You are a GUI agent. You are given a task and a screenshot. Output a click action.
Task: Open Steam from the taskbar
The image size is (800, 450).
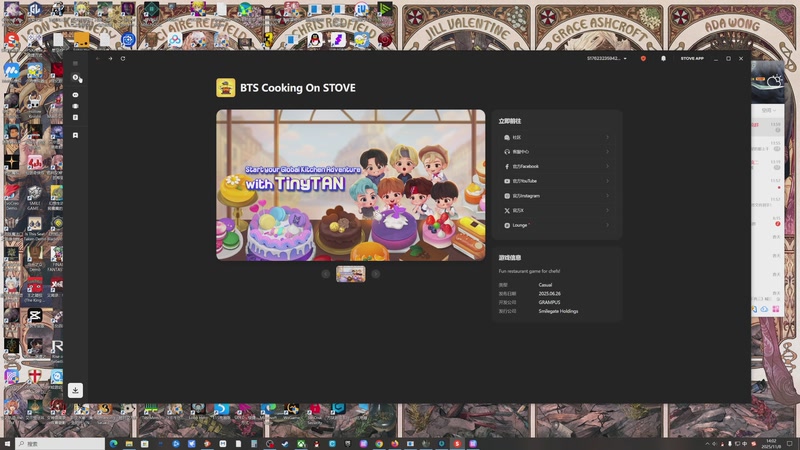coord(285,444)
